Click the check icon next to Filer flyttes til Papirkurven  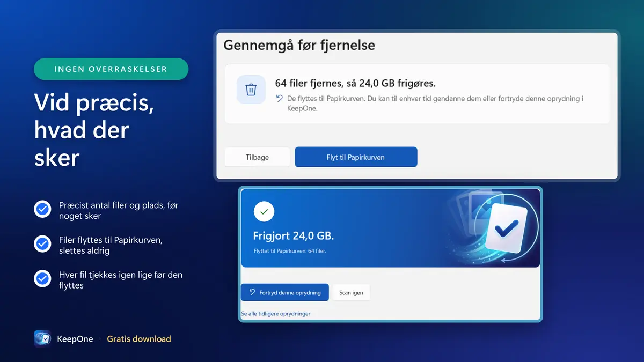point(42,244)
